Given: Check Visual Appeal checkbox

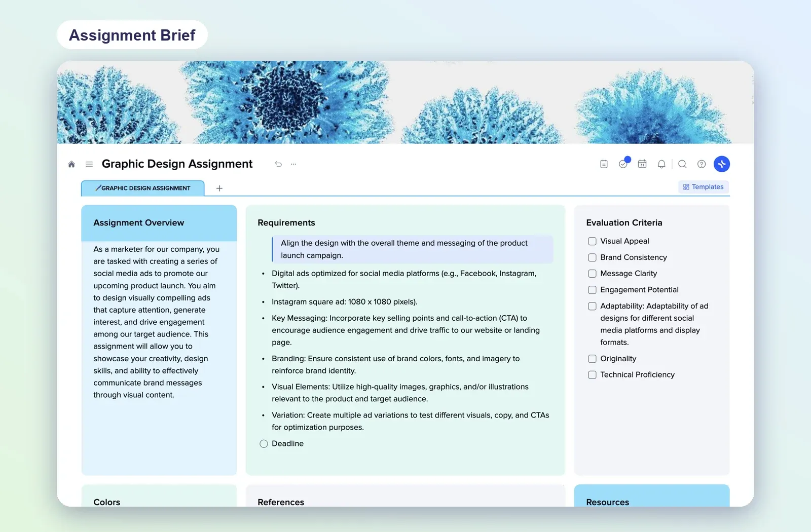Looking at the screenshot, I should tap(592, 241).
